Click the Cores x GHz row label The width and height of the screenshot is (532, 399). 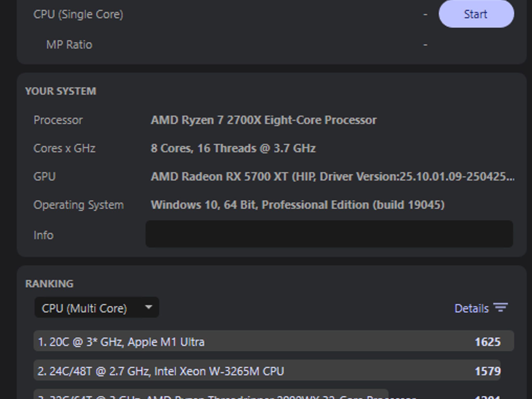[64, 148]
